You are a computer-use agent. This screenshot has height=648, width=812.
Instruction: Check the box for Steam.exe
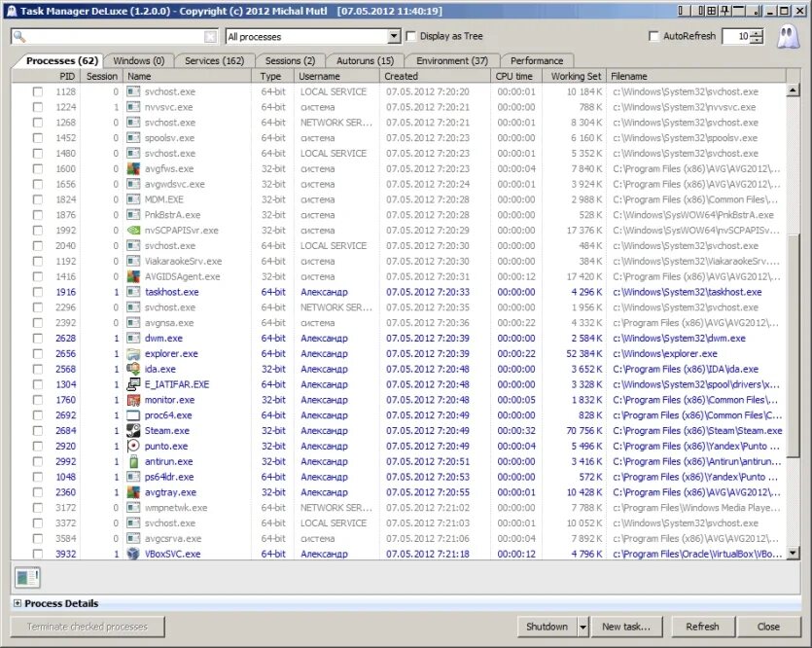point(37,430)
